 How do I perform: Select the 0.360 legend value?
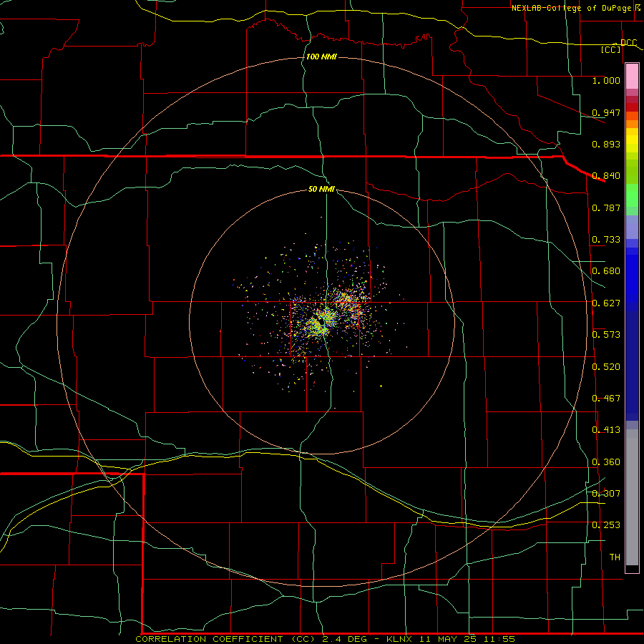tap(606, 462)
